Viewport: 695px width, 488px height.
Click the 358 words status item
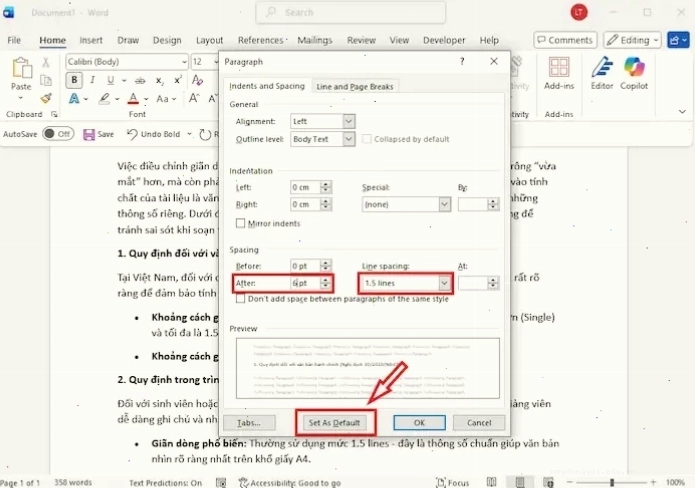coord(73,483)
